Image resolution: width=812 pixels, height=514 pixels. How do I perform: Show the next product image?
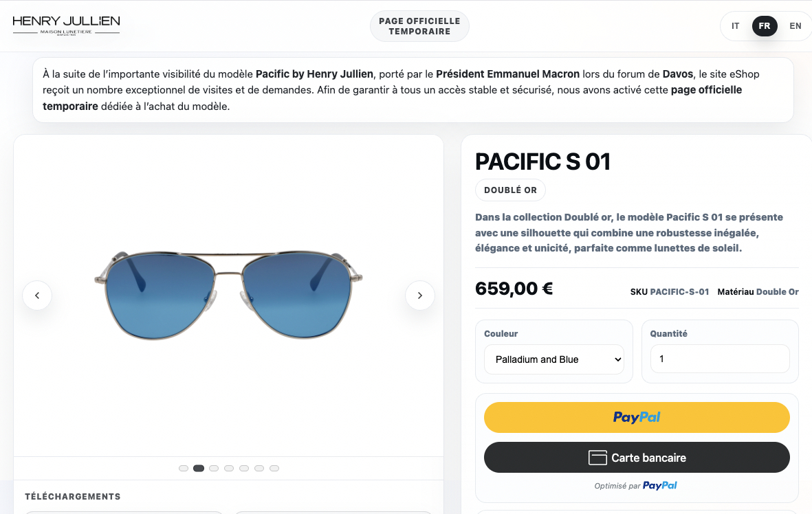420,295
